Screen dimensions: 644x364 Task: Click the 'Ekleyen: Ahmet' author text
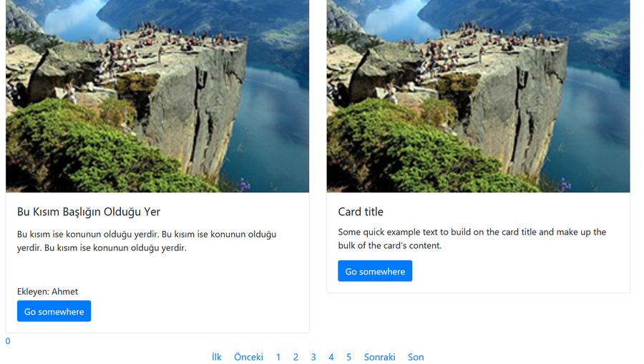pyautogui.click(x=48, y=291)
